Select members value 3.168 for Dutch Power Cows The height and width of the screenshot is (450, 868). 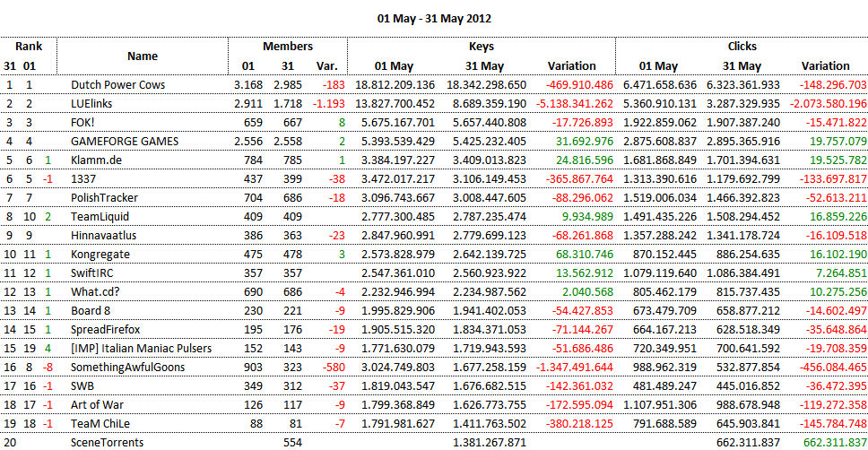pyautogui.click(x=248, y=84)
